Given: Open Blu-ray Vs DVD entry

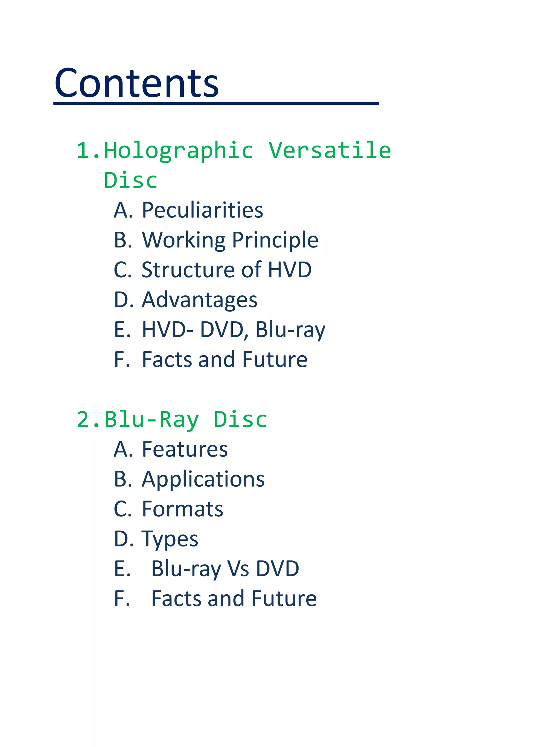Looking at the screenshot, I should point(225,569).
